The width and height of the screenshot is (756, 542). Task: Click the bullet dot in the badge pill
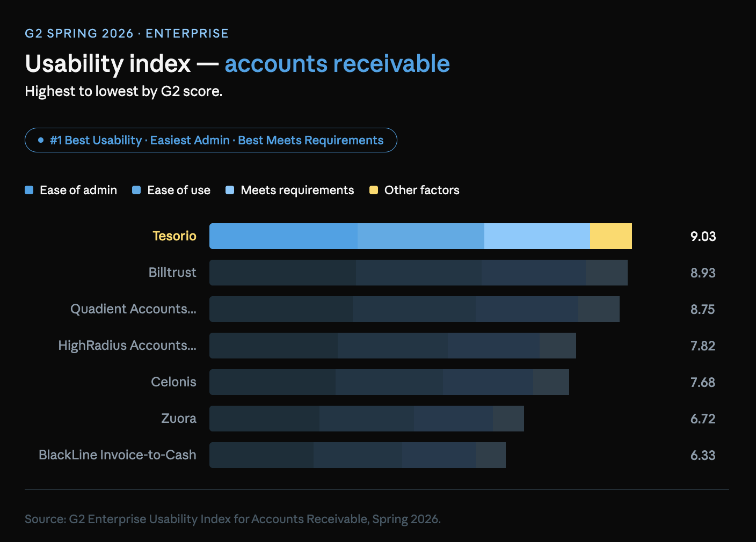(x=41, y=140)
